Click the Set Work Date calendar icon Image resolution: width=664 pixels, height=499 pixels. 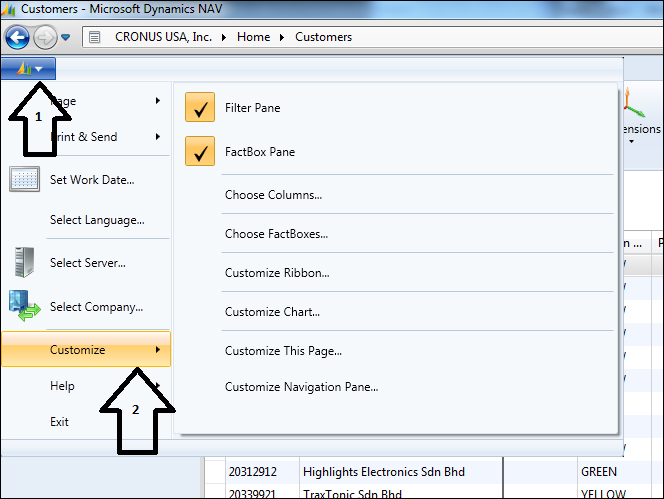pos(25,179)
